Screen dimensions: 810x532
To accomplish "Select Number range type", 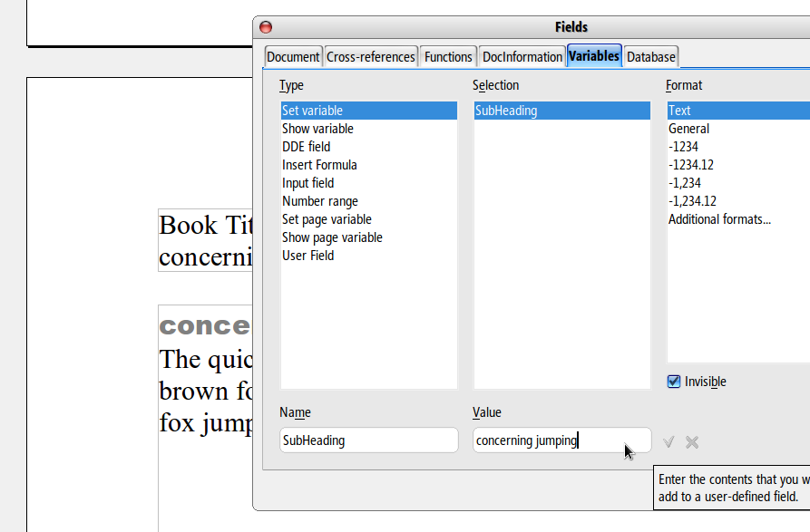I will click(319, 201).
